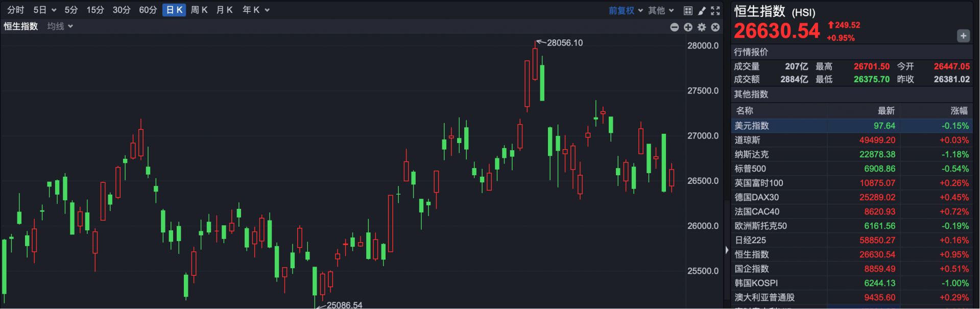Viewport: 980px width, 309px height.
Task: Collapse the right panel with arrow handle
Action: (x=727, y=250)
